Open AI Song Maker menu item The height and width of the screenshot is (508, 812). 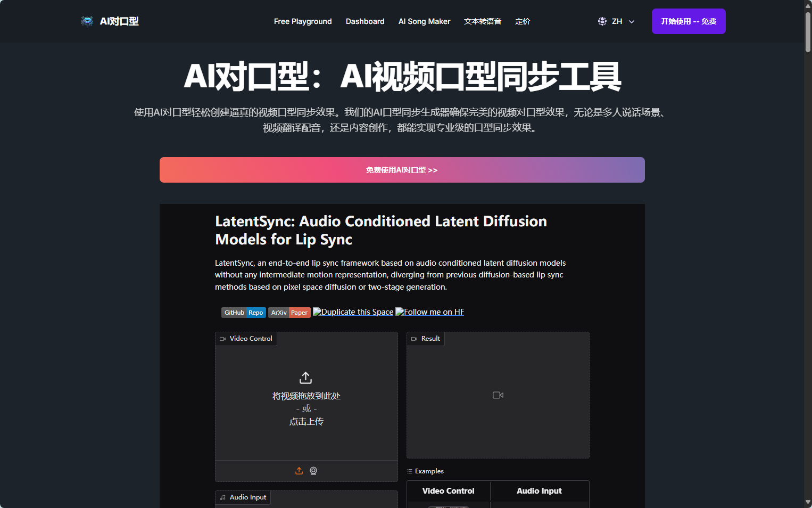[x=424, y=21]
